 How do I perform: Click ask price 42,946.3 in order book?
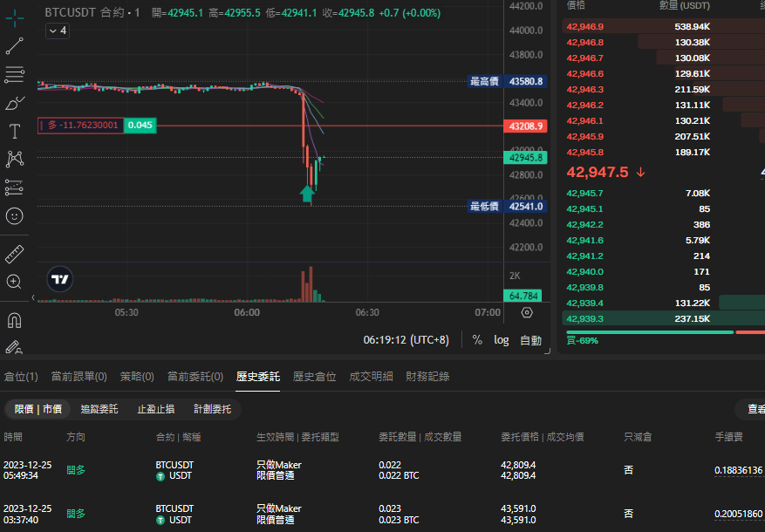click(585, 89)
